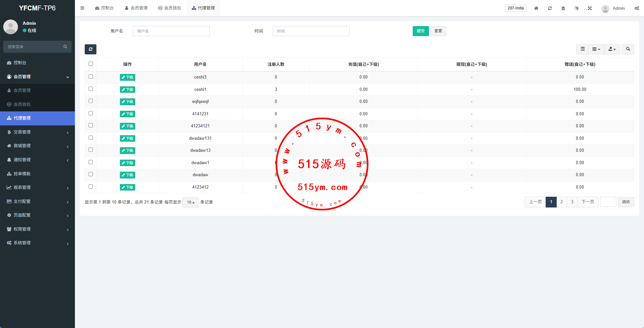Open the page size 10 dropdown
Image resolution: width=644 pixels, height=328 pixels.
191,202
